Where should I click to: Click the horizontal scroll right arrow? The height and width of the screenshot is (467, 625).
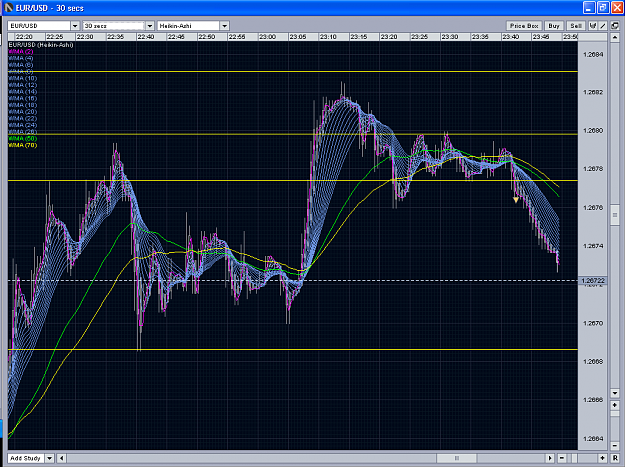click(550, 458)
